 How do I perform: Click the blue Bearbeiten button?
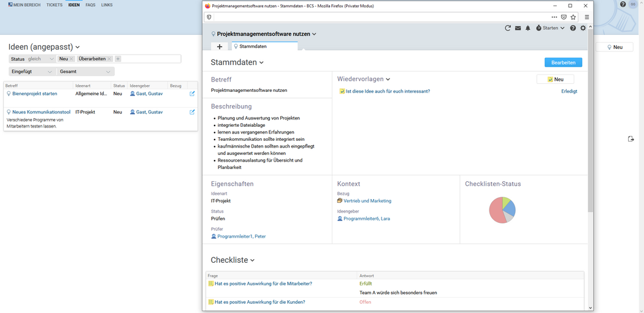pos(563,62)
